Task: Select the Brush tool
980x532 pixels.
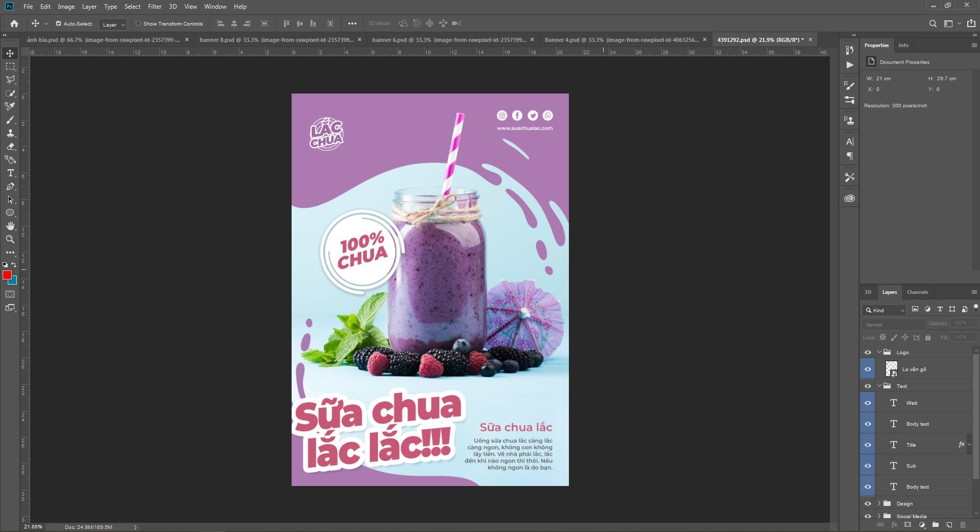Action: point(10,120)
